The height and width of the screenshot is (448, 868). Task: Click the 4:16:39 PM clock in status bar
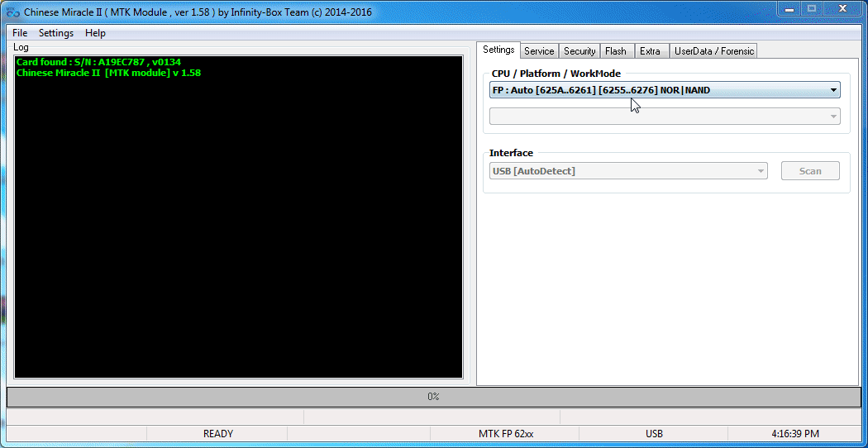tap(795, 434)
